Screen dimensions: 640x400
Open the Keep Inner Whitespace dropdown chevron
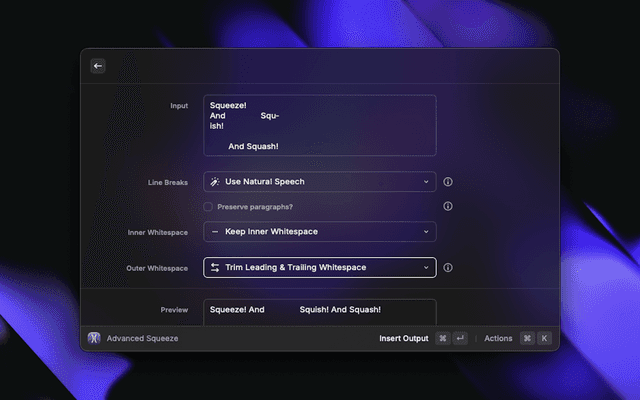pyautogui.click(x=426, y=232)
